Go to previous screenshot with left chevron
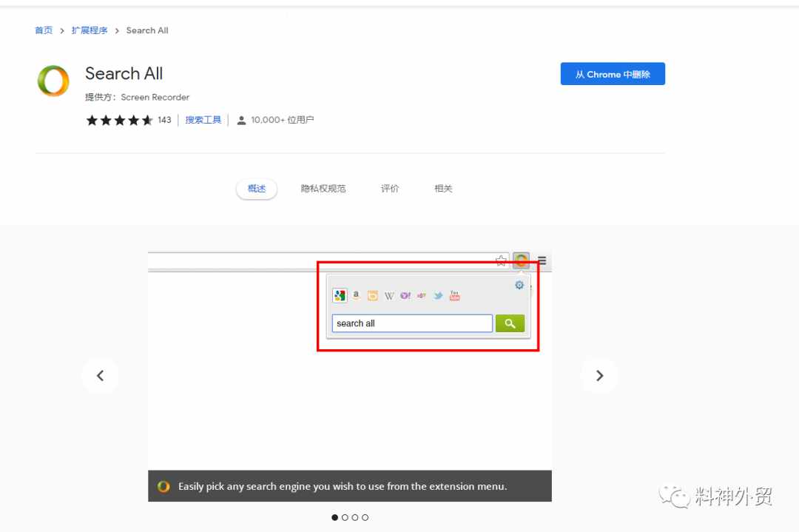The image size is (799, 532). (101, 376)
